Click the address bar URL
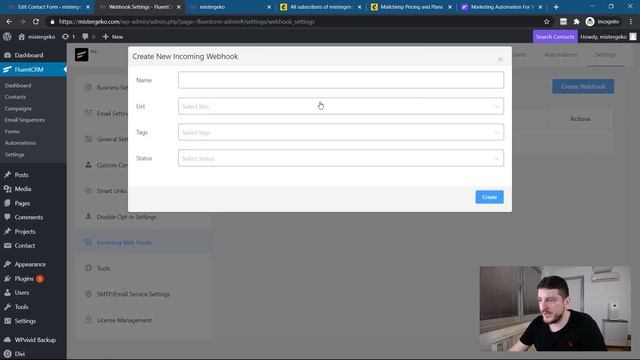 [x=187, y=22]
